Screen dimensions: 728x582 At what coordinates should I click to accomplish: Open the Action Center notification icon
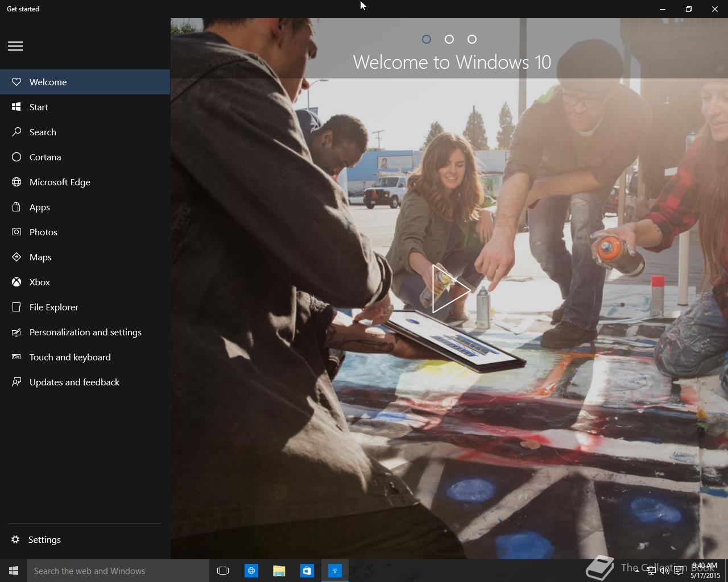[x=679, y=571]
